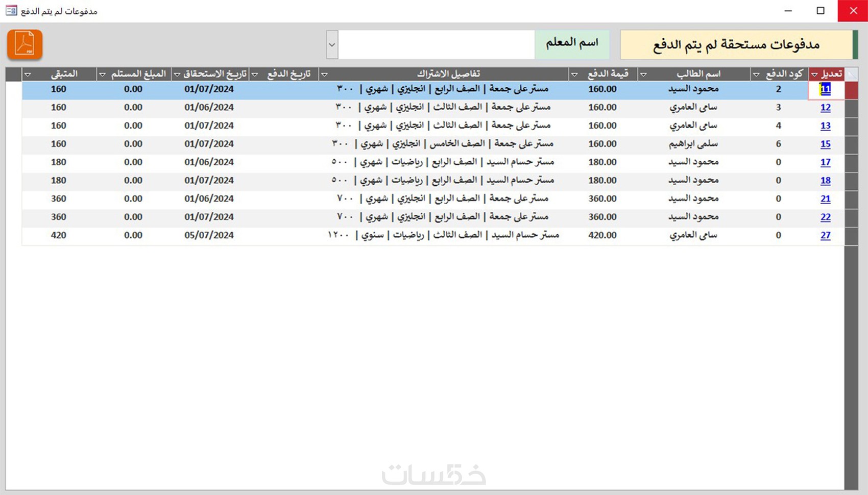Open edit link 12

(825, 108)
